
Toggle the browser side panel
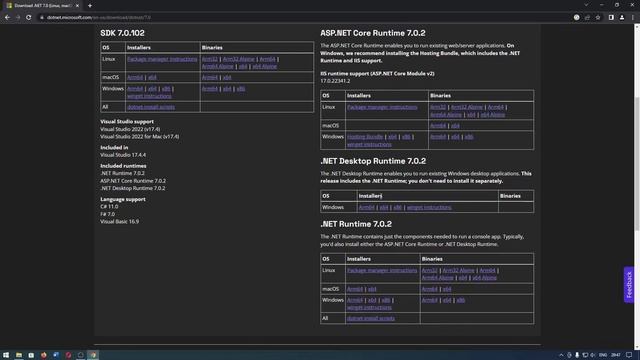tap(611, 18)
